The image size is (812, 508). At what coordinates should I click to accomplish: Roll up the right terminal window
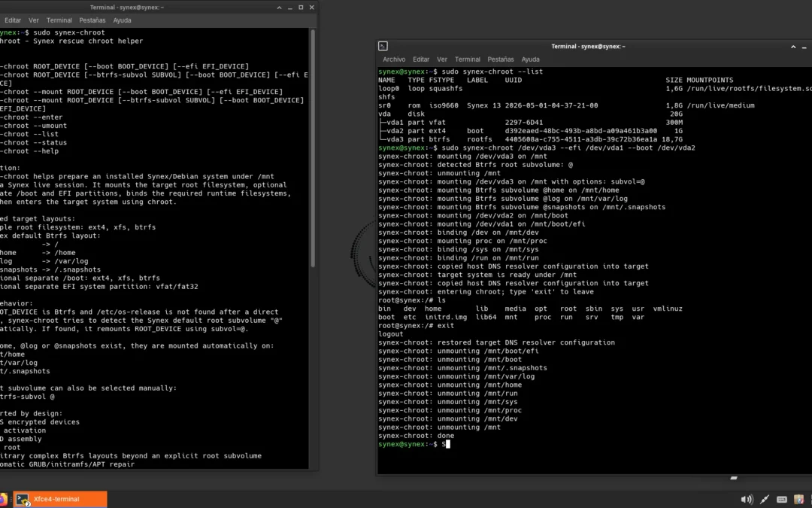[x=793, y=47]
